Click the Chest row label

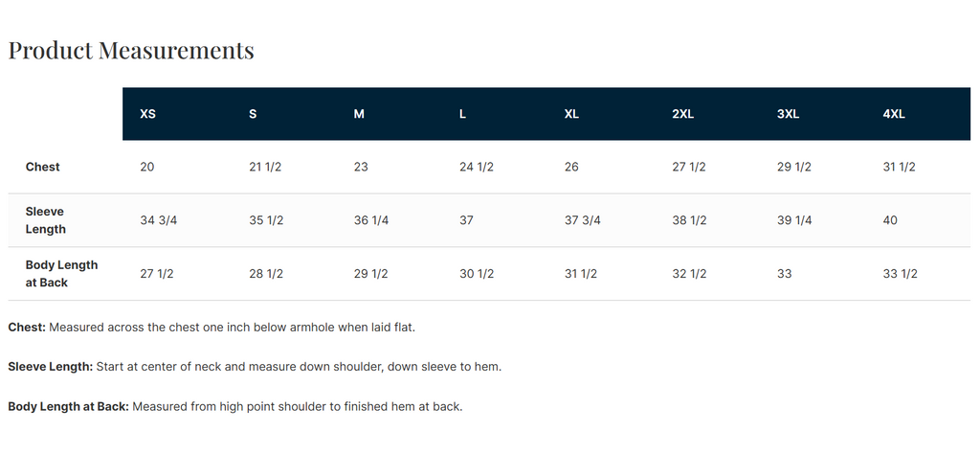click(x=43, y=167)
